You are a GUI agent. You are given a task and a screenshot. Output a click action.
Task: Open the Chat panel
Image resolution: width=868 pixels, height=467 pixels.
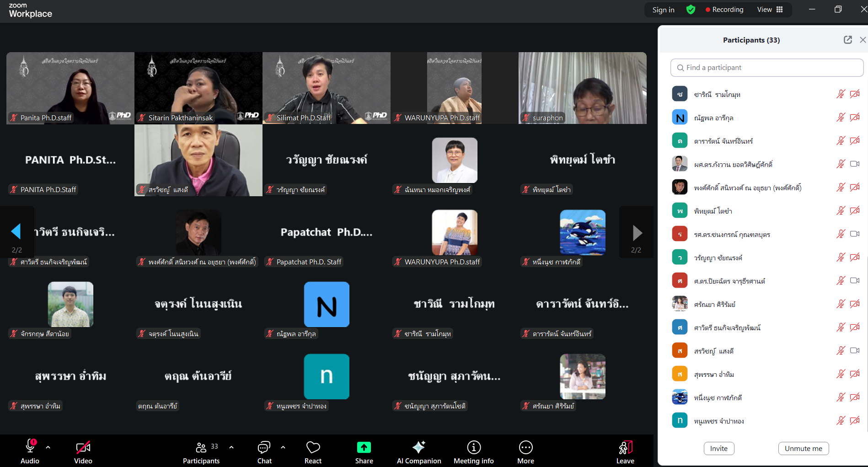(x=264, y=447)
